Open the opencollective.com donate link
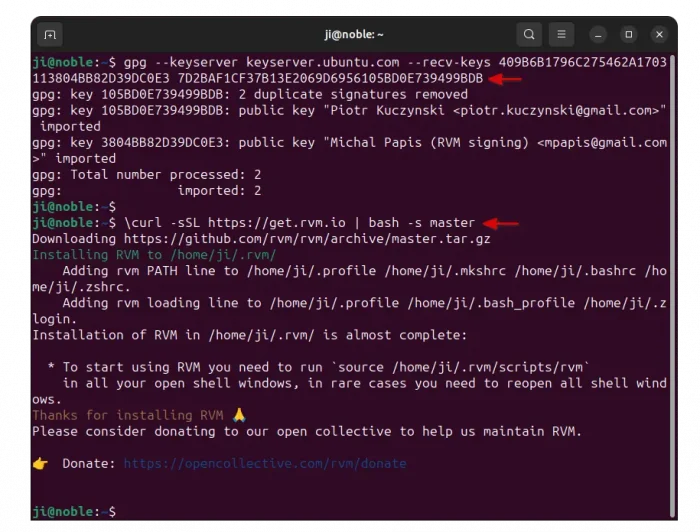 [264, 464]
